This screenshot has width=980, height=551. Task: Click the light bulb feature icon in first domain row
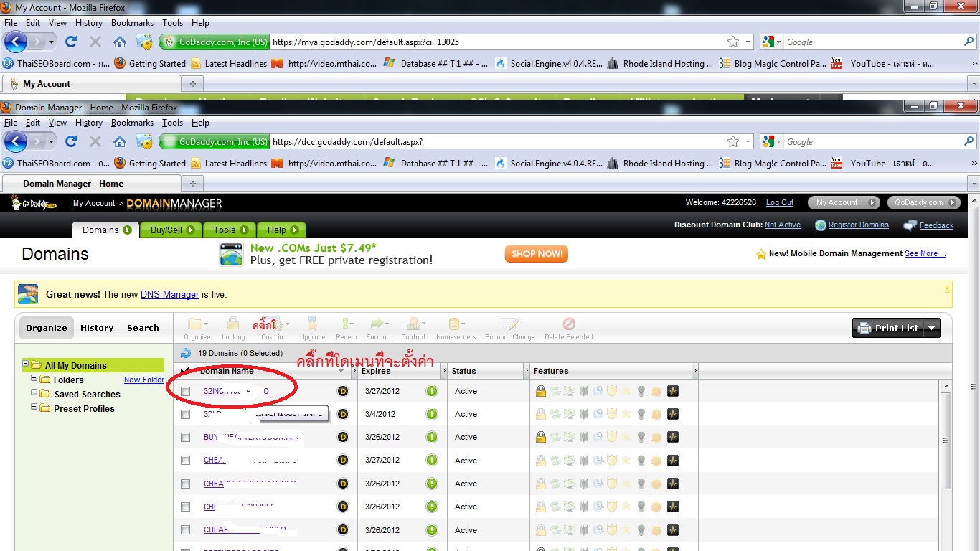[641, 391]
